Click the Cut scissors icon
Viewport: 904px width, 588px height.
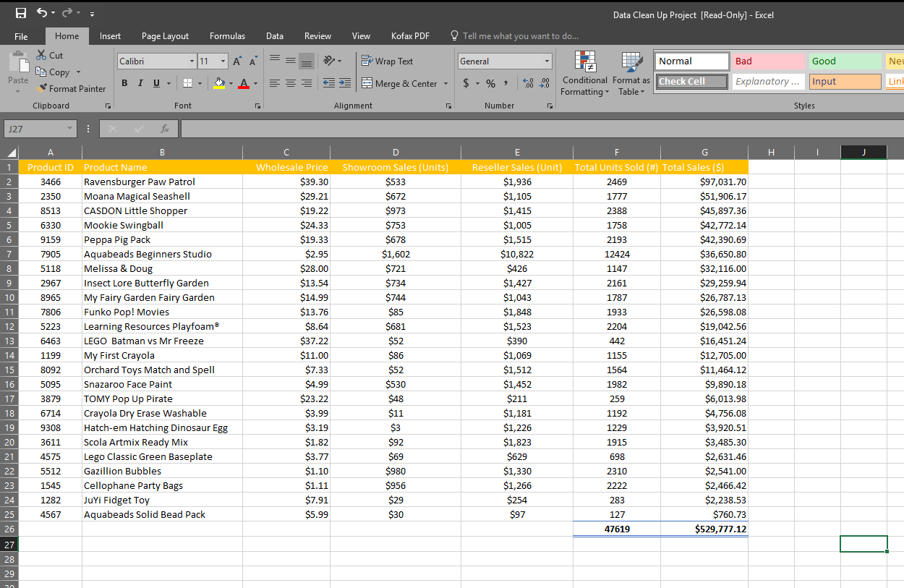(41, 55)
